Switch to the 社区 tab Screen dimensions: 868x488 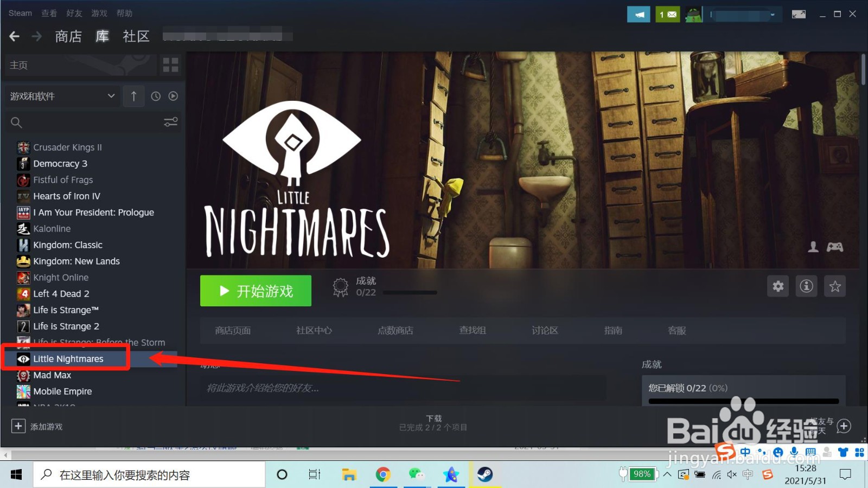coord(136,36)
